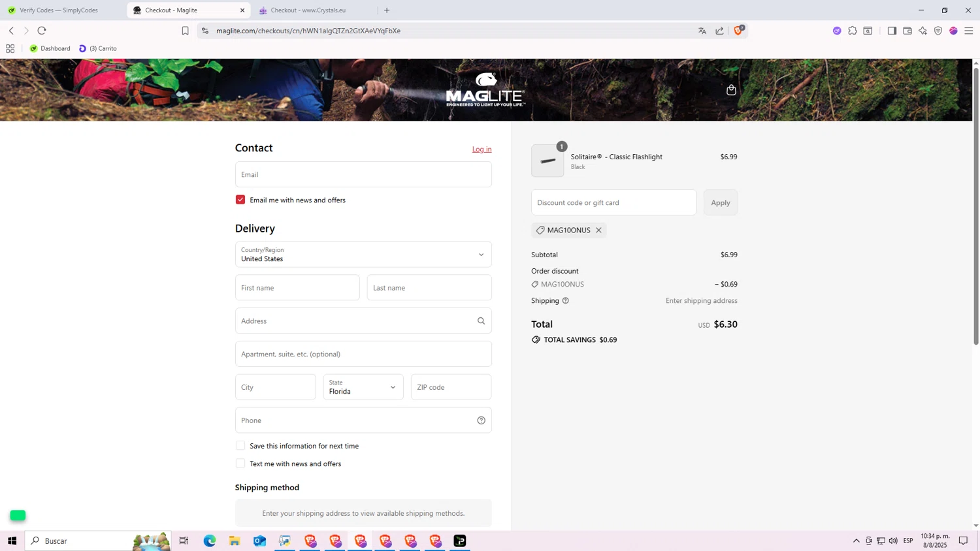
Task: Open the (3) Carrito bookmark
Action: 98,48
